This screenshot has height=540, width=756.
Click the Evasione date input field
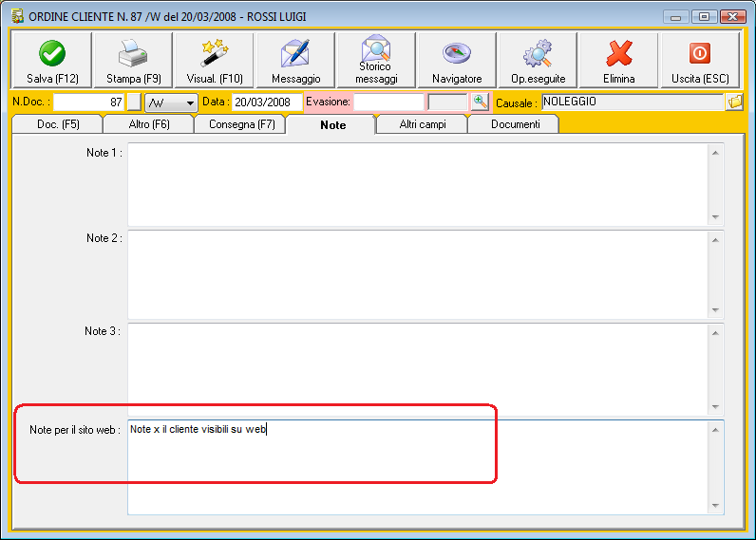[388, 102]
